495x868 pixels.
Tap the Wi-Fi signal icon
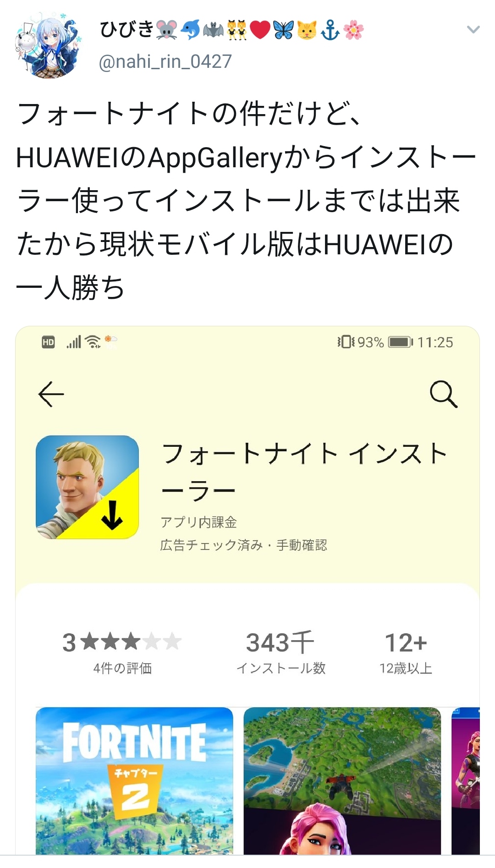93,342
